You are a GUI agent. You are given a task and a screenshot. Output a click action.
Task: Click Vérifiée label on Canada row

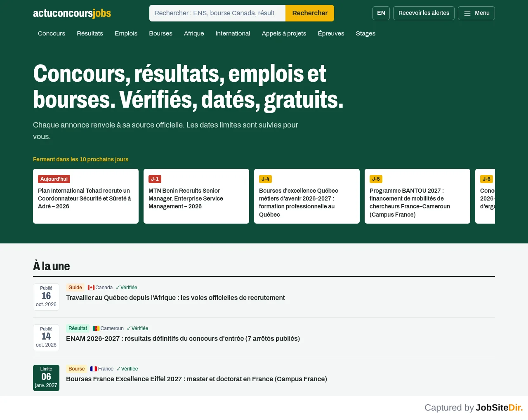point(127,288)
